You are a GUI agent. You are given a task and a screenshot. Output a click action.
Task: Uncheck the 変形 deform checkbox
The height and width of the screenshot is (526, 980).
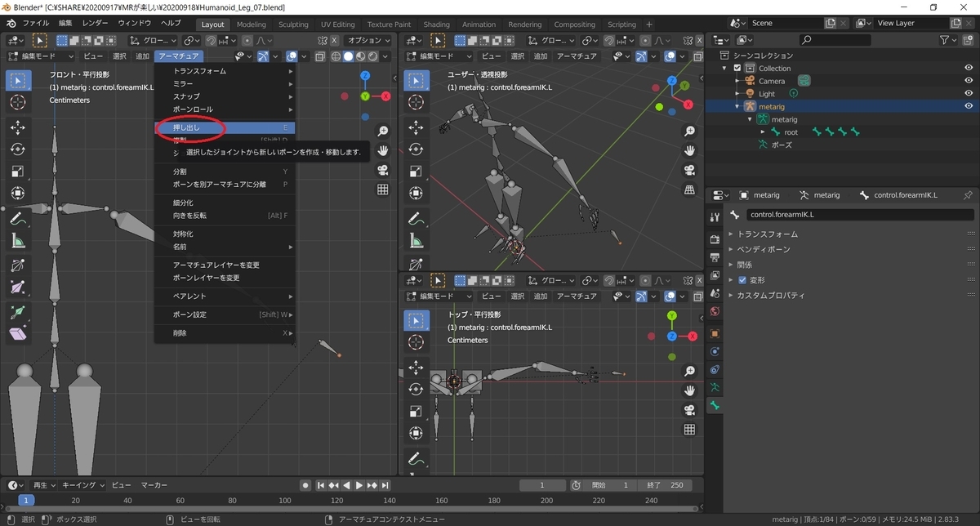click(742, 280)
